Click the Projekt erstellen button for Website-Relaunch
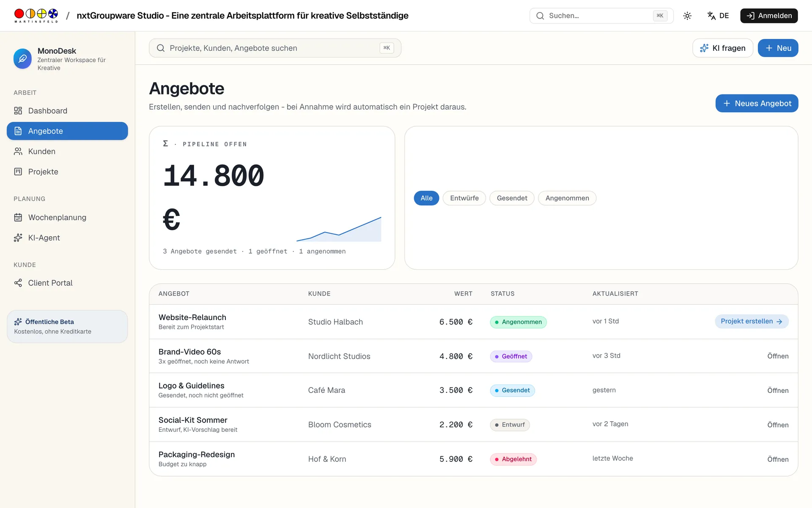The image size is (812, 508). (752, 321)
